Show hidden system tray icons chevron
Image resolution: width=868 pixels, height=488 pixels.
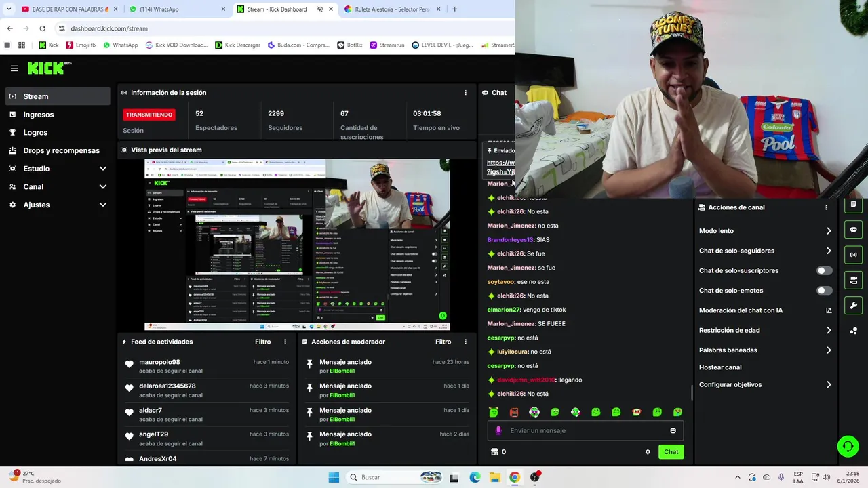click(738, 477)
